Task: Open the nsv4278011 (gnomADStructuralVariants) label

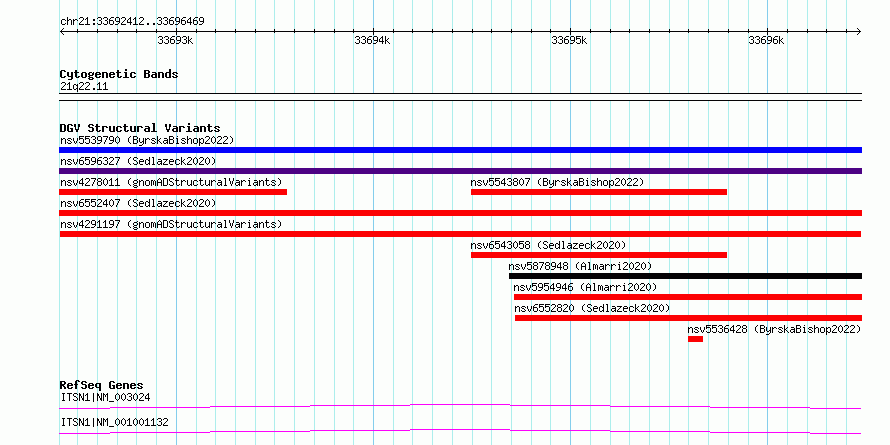Action: point(171,182)
